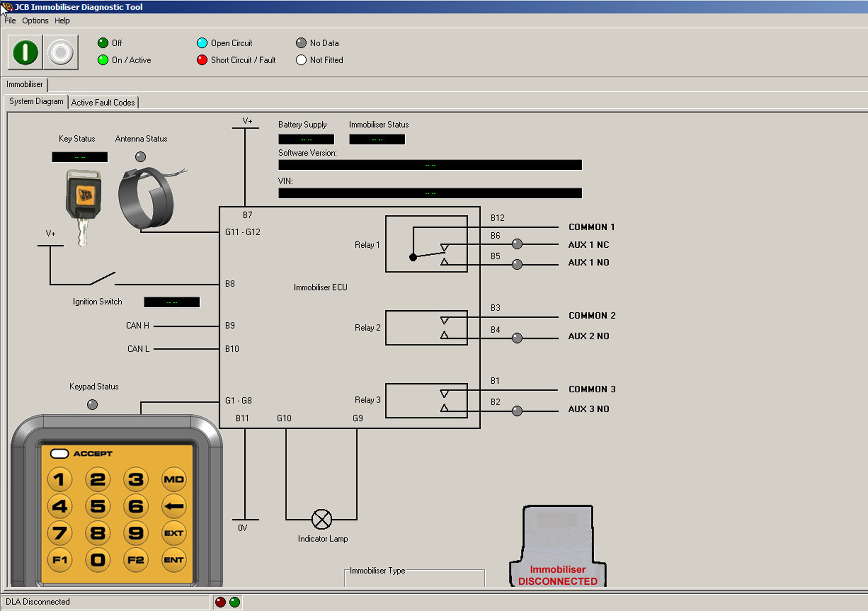Open the File menu

coord(10,20)
